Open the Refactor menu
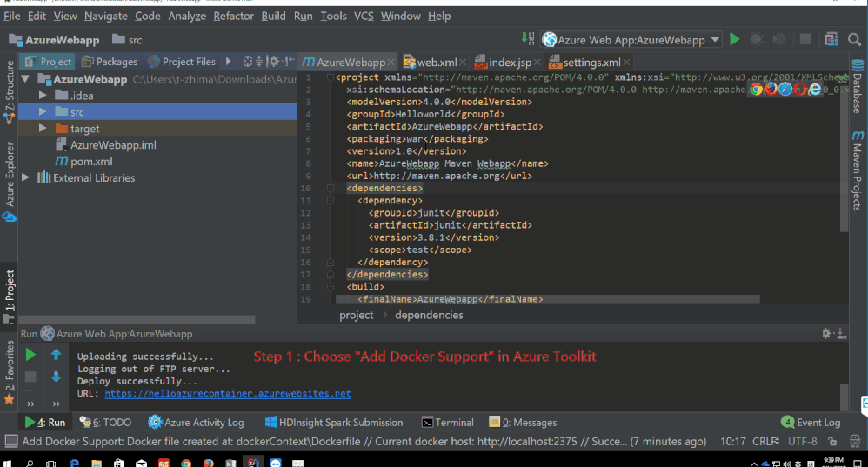This screenshot has height=467, width=868. (x=233, y=16)
